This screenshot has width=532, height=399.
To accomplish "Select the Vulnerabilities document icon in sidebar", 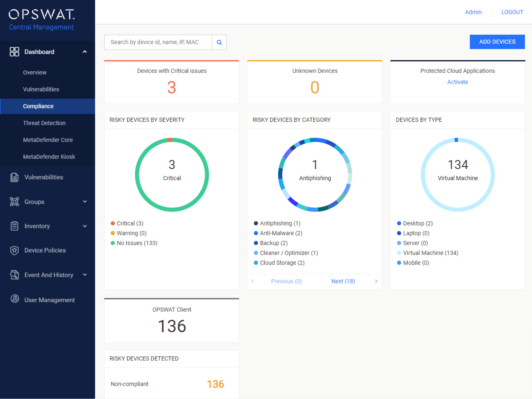I will tap(14, 177).
